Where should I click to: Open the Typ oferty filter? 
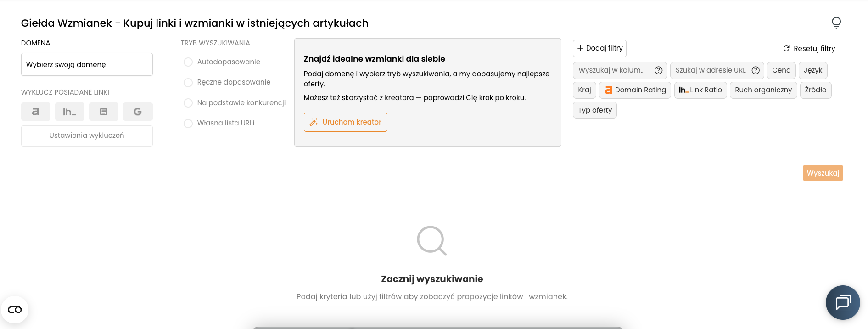[595, 110]
